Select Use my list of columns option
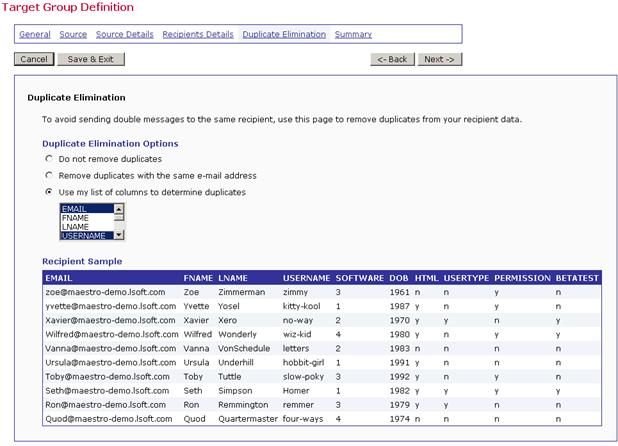The width and height of the screenshot is (618, 446). click(x=49, y=192)
